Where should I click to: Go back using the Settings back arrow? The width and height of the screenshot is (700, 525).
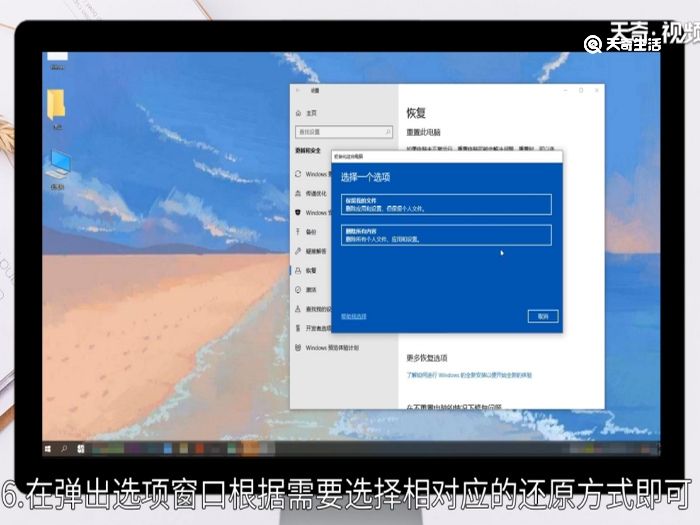click(x=298, y=91)
